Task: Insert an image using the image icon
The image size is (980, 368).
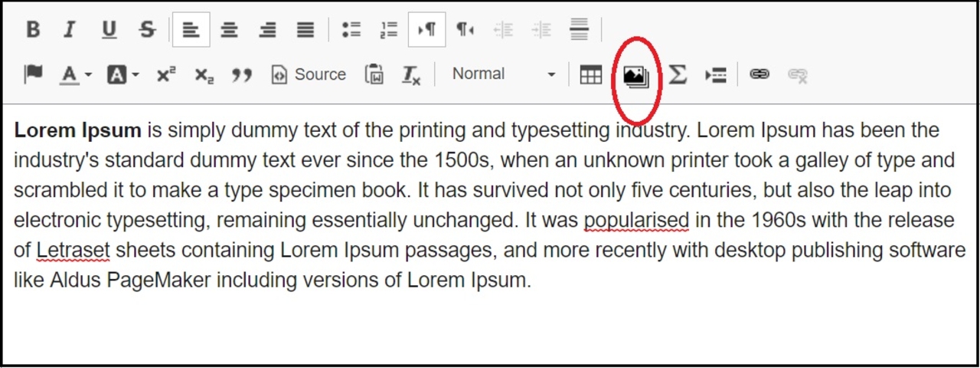Action: pyautogui.click(x=635, y=75)
